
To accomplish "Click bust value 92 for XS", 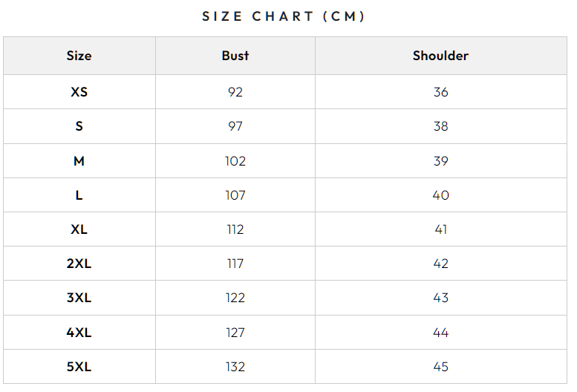I will coord(235,92).
